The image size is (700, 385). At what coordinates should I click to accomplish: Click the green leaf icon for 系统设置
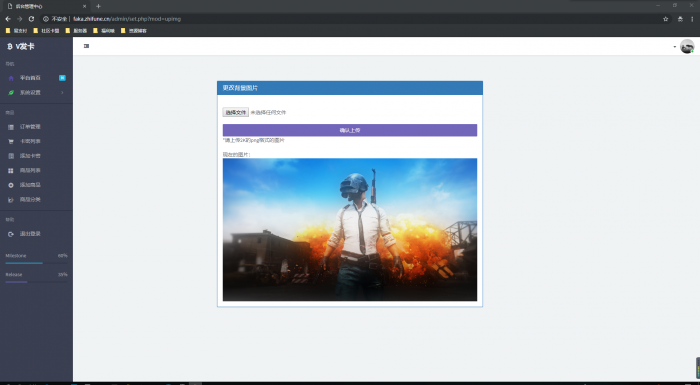coord(11,92)
